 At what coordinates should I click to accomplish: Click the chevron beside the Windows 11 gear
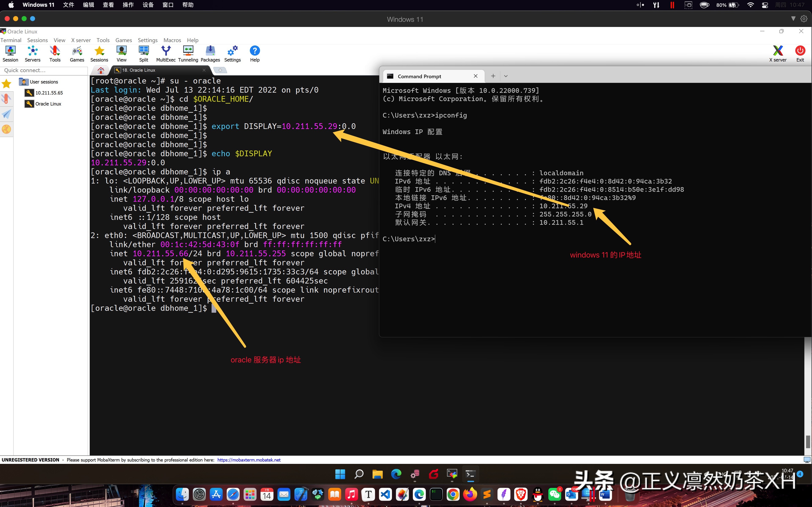[793, 19]
